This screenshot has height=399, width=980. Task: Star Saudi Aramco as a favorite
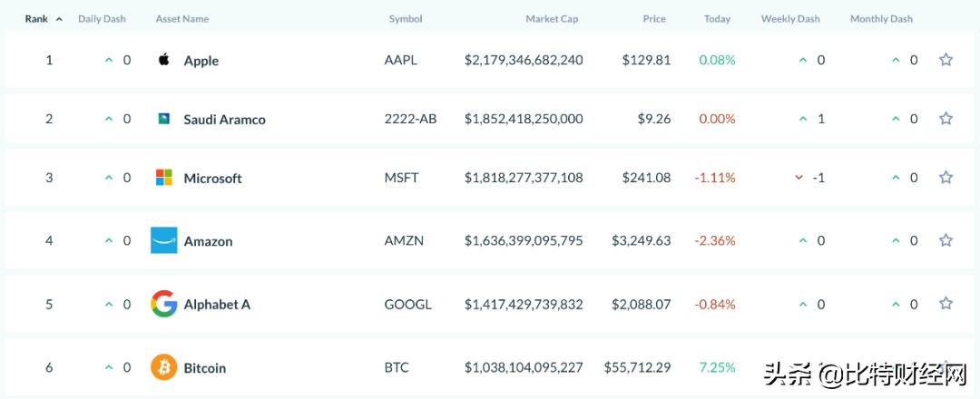[946, 119]
